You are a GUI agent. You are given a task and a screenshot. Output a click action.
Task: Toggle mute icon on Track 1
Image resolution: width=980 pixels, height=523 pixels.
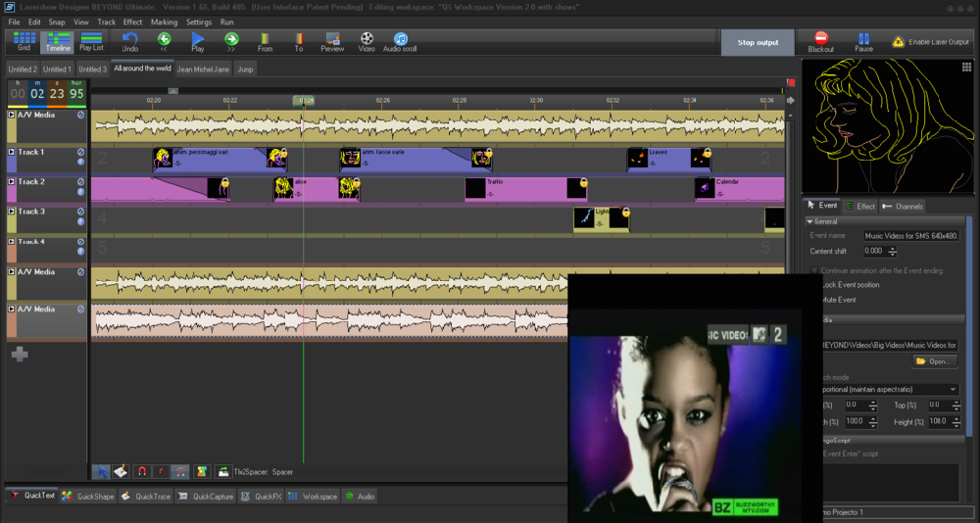[81, 153]
